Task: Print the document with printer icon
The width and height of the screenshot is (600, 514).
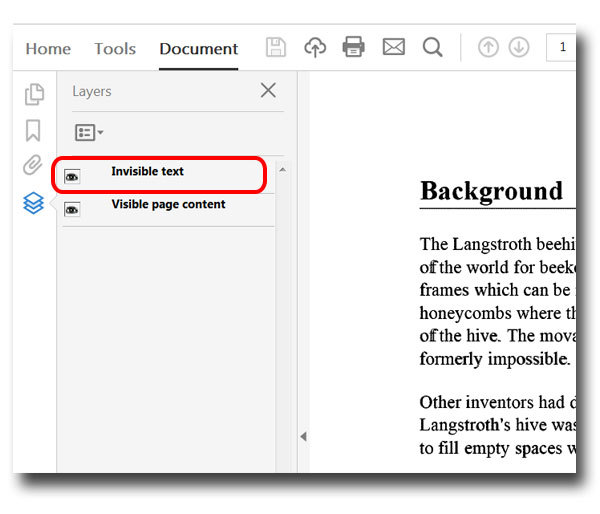Action: click(354, 47)
